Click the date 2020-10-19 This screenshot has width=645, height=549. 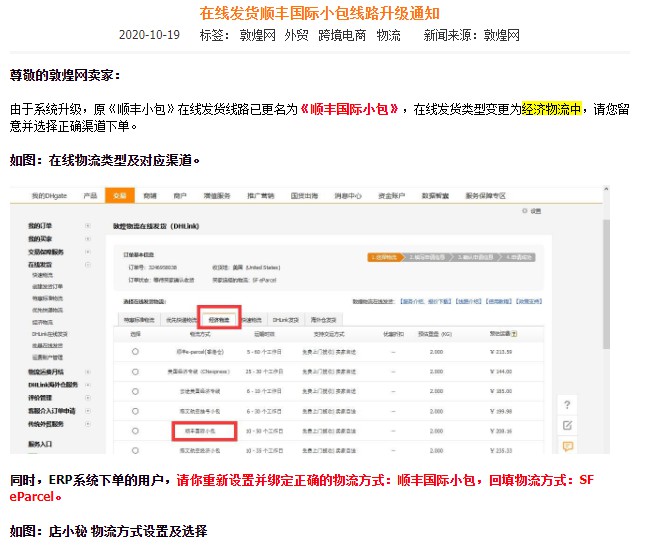[x=149, y=35]
